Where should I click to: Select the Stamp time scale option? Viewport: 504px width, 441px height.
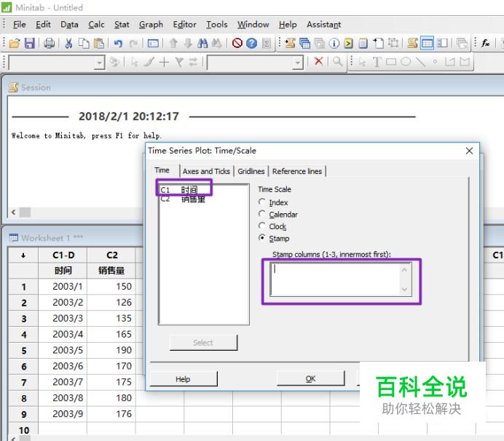point(262,238)
